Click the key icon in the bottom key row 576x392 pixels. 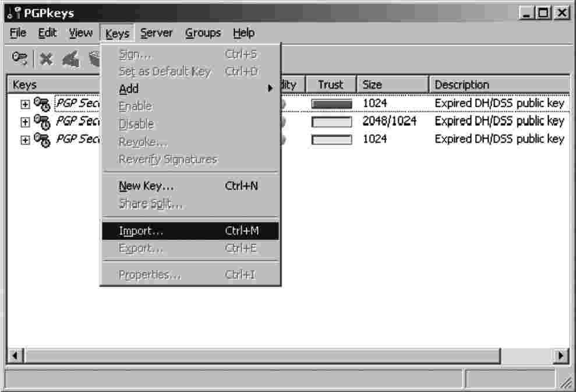pos(42,140)
